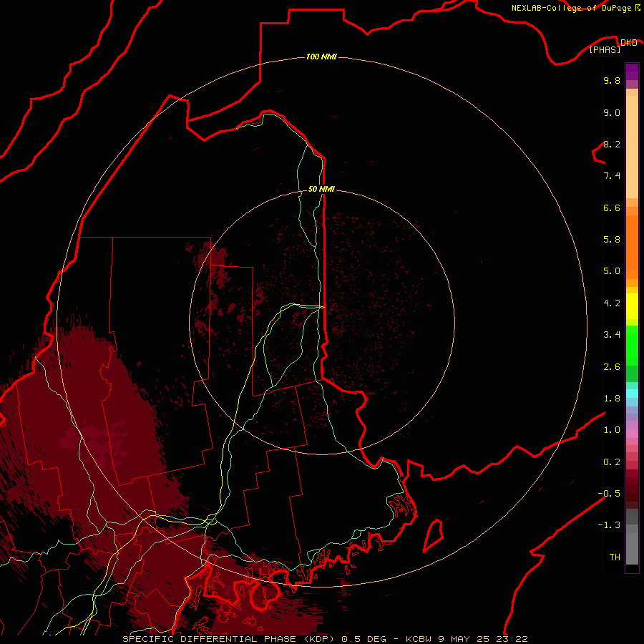The image size is (644, 644).
Task: Pick the yellow color band beside 4.2
Action: click(x=632, y=306)
